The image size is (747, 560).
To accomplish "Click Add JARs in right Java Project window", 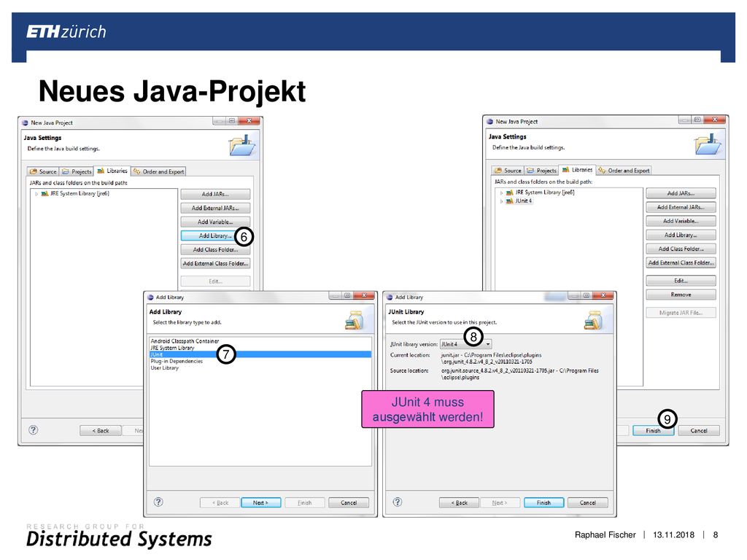I will [681, 193].
